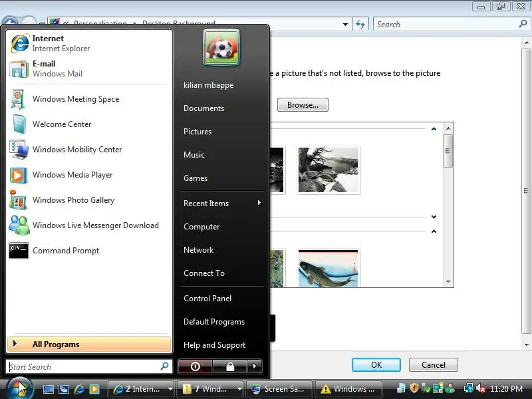Open Documents from Start menu
Screen dimensions: 532x399
click(203, 108)
